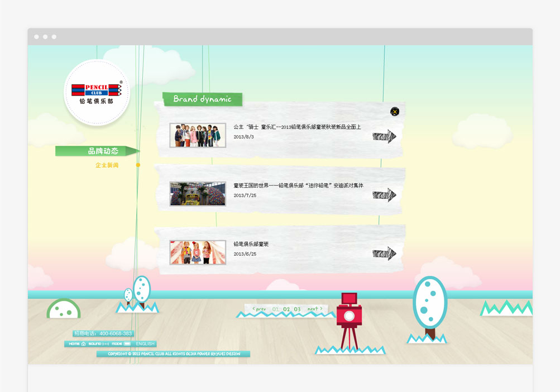Click the Pencil Club logo

(97, 92)
